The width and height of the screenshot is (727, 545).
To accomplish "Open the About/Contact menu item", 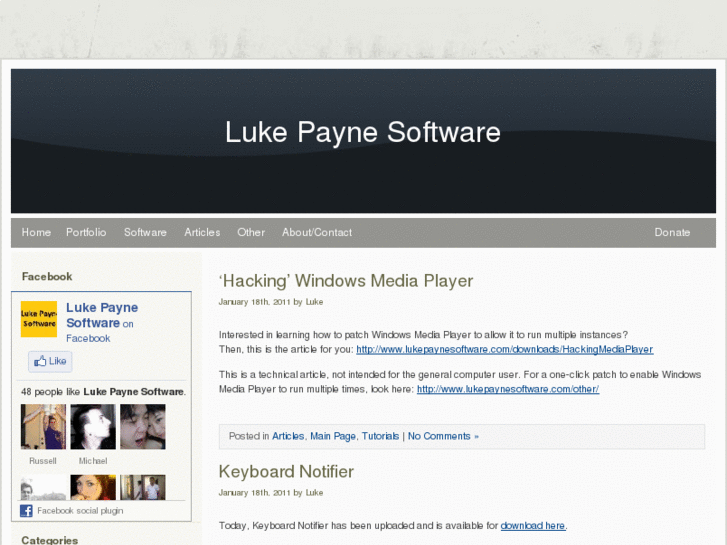I will (x=317, y=232).
